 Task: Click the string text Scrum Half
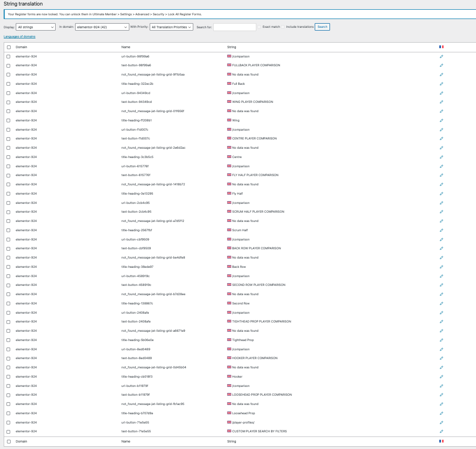point(240,230)
